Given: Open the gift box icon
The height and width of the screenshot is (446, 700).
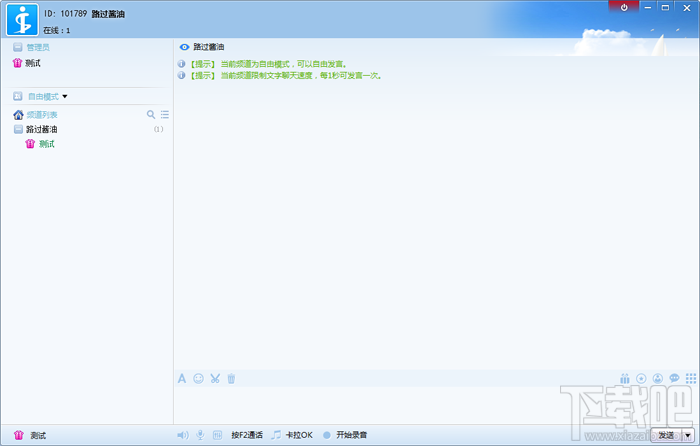Looking at the screenshot, I should click(x=625, y=379).
